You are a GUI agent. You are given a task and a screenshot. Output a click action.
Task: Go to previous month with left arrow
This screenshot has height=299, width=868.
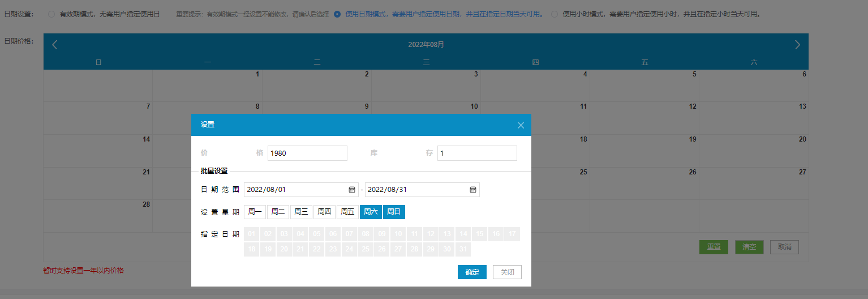[x=55, y=45]
